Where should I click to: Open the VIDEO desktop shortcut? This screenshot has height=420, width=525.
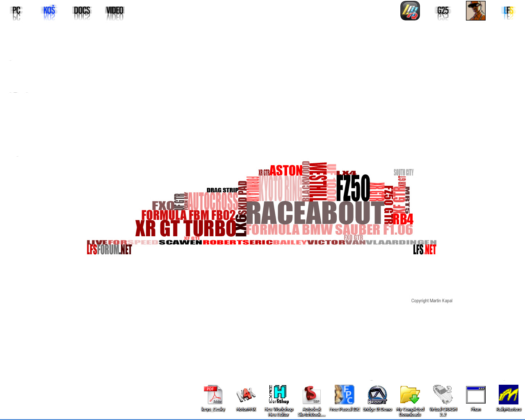[115, 12]
